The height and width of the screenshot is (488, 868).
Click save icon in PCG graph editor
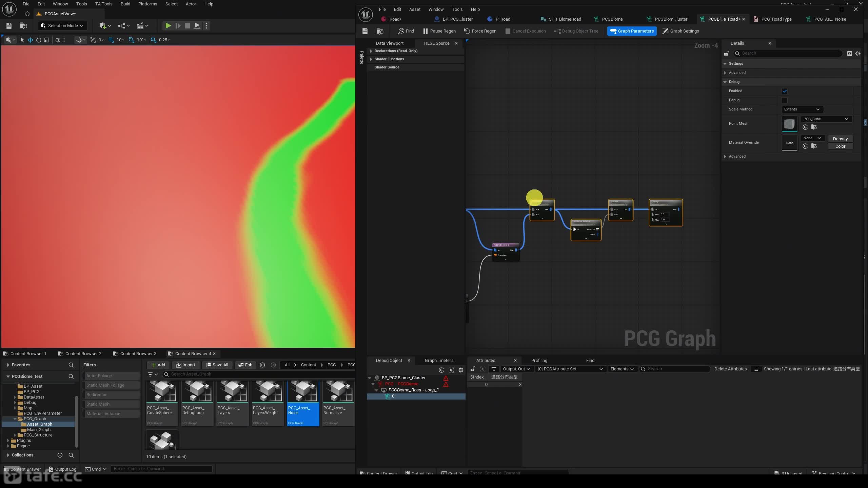(x=365, y=31)
